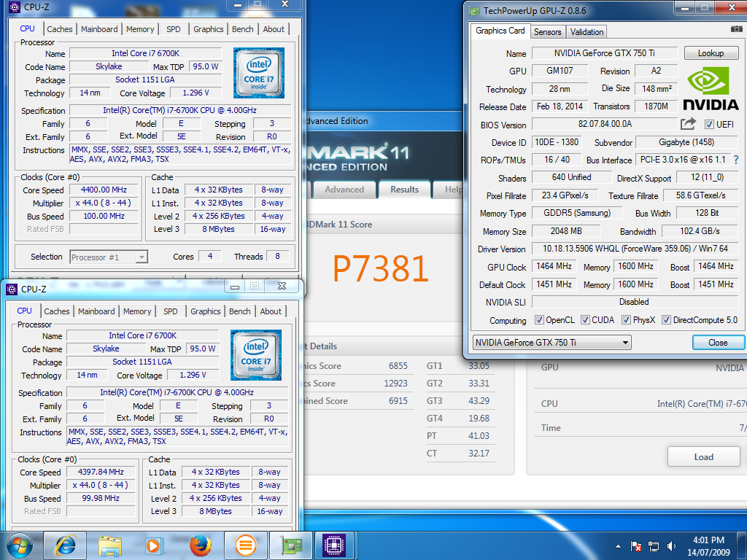Click the Load button in 3DMark

coord(704,456)
